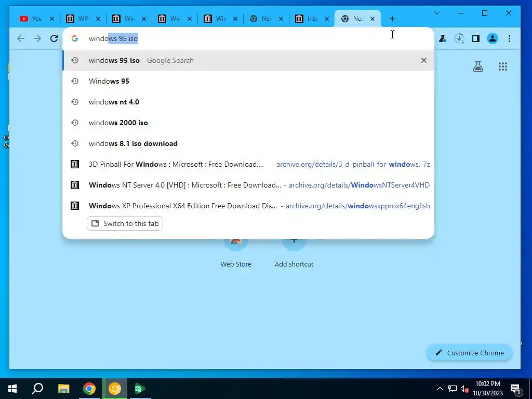Click the Customize Chrome button
The height and width of the screenshot is (399, 532).
click(470, 353)
